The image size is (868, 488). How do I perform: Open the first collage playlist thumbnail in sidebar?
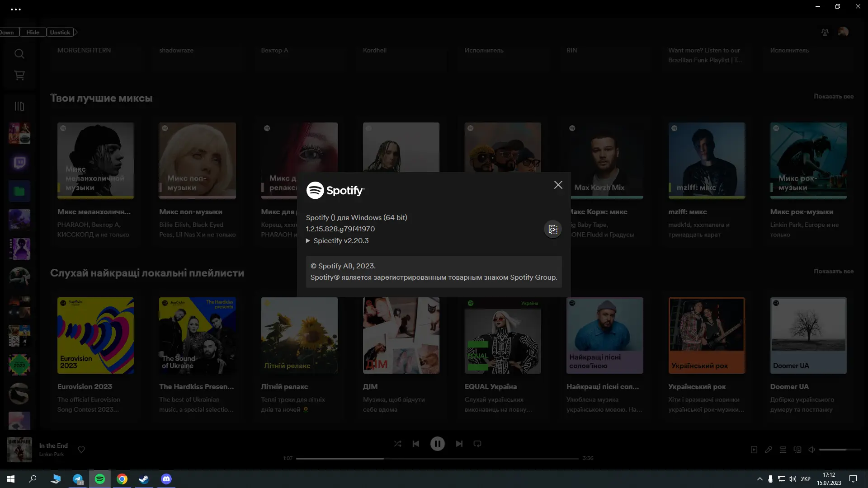(19, 133)
